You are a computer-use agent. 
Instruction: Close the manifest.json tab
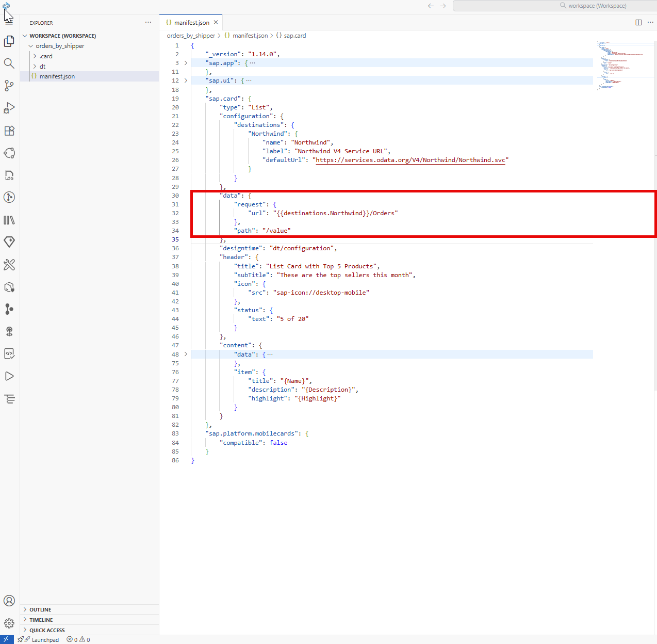click(x=216, y=22)
